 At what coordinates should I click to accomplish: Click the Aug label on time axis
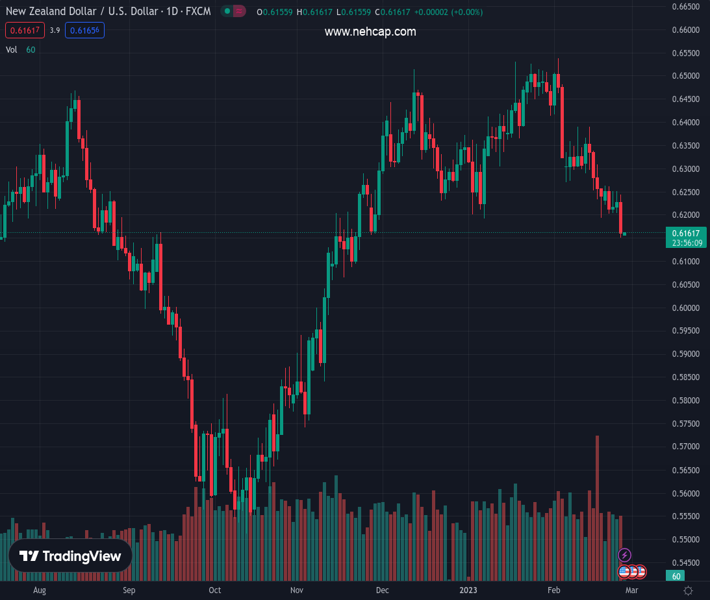[x=39, y=590]
